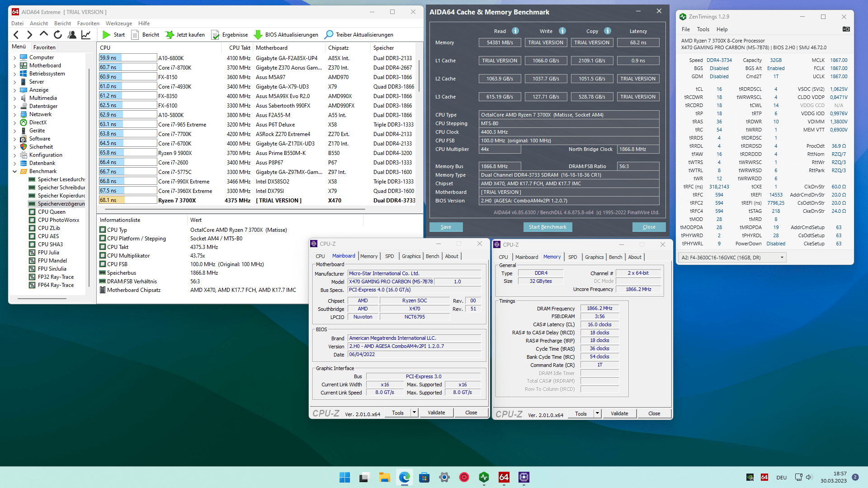
Task: Toggle CPU Takt checkbox in info list
Action: pyautogui.click(x=103, y=247)
